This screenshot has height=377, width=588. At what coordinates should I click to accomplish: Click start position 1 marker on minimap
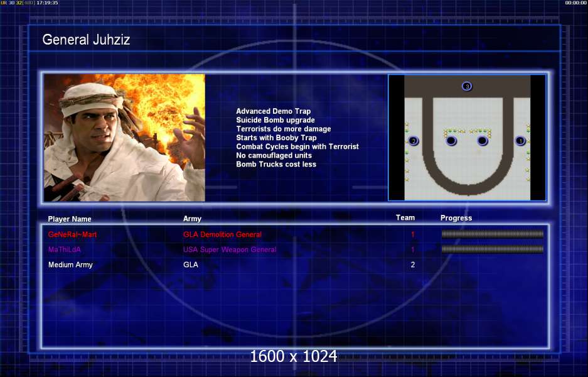(x=520, y=141)
